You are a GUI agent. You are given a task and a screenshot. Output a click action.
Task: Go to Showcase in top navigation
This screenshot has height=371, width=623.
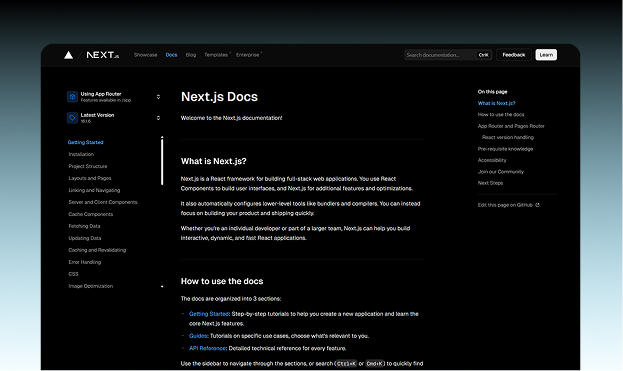(x=145, y=55)
